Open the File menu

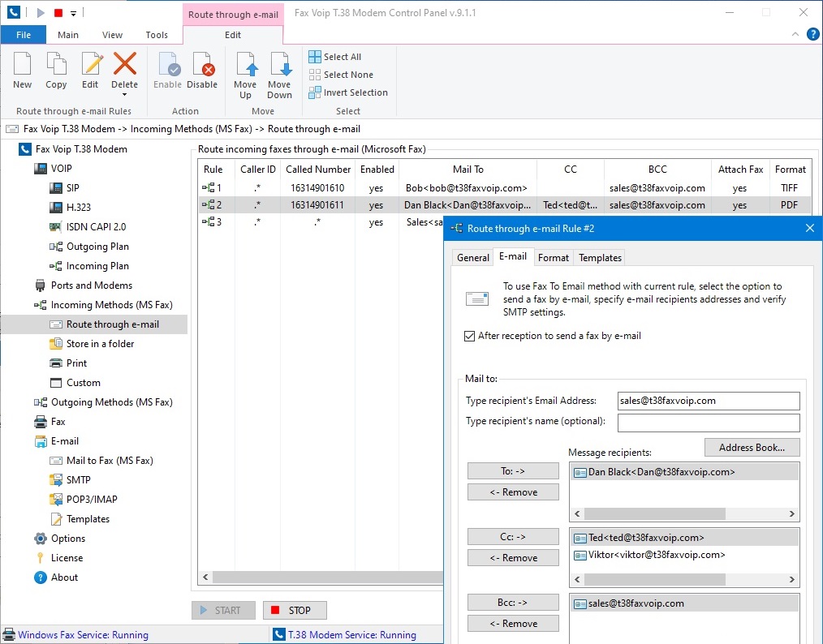23,35
